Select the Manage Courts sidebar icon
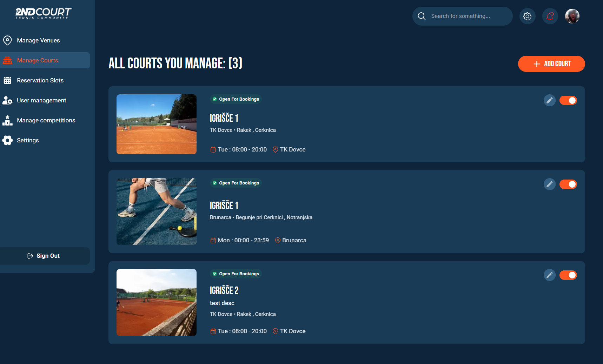 coord(7,60)
